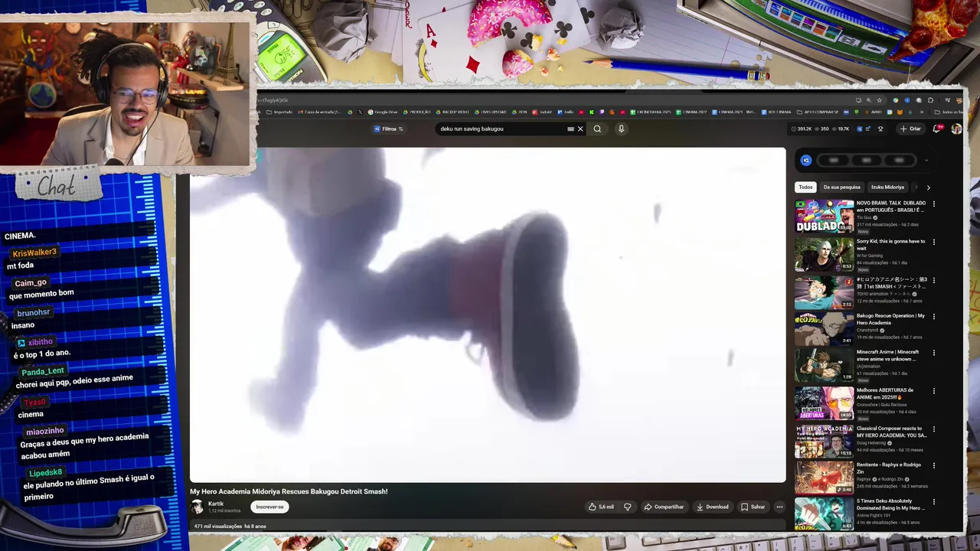Open 'LIVES UPLOAD' bookmark

coord(490,112)
